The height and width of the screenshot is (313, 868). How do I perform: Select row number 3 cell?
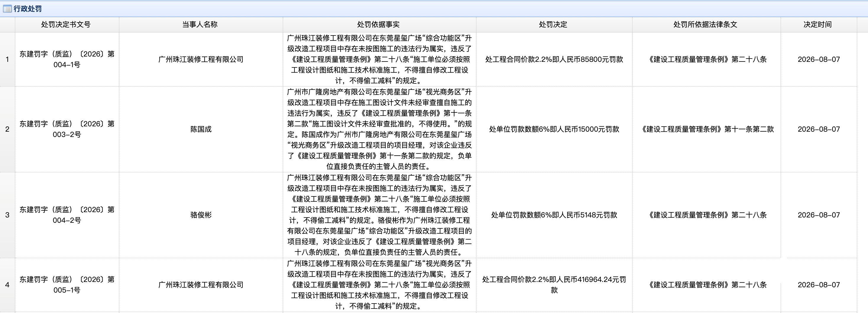(x=7, y=215)
